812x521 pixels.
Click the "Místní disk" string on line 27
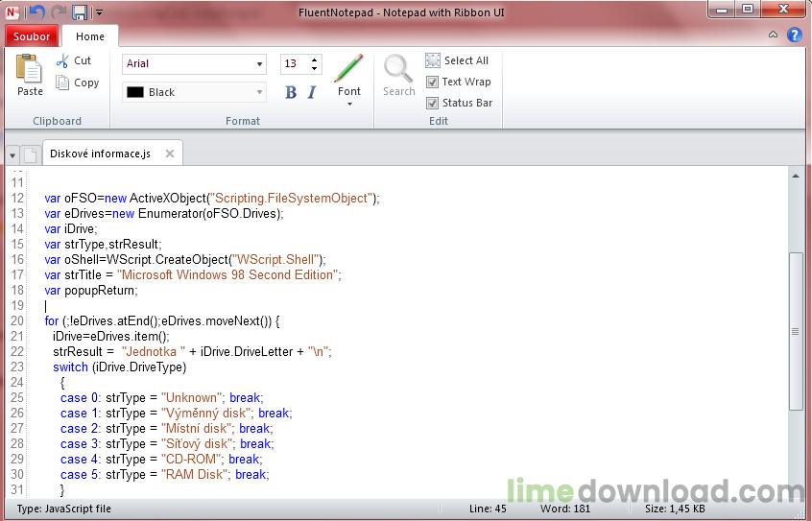[196, 428]
